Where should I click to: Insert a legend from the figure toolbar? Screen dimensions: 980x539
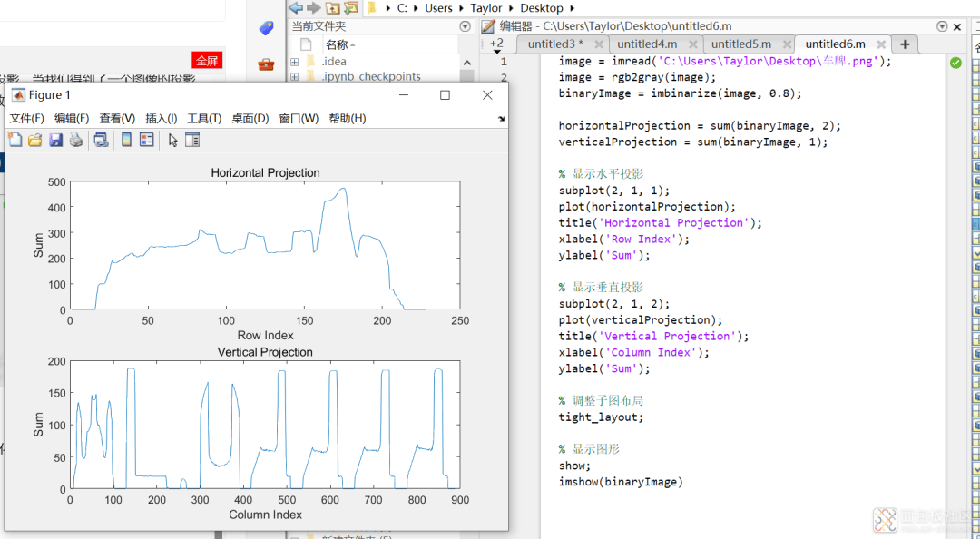click(x=147, y=140)
